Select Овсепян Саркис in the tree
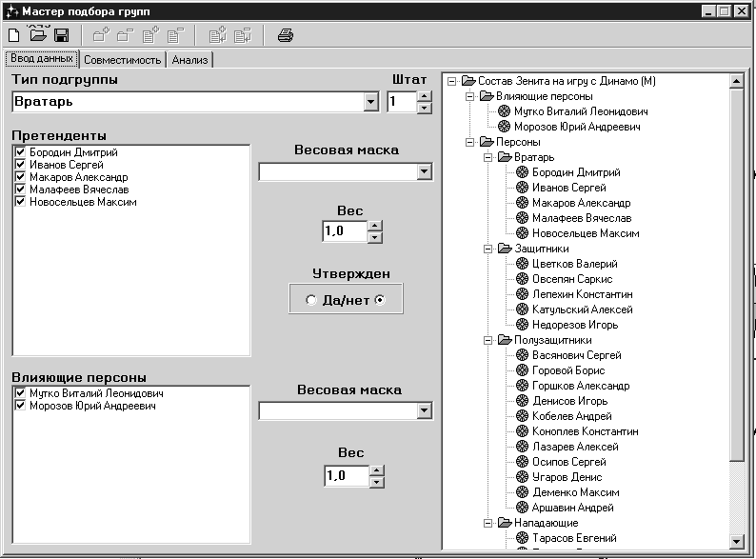The height and width of the screenshot is (559, 756). [572, 279]
